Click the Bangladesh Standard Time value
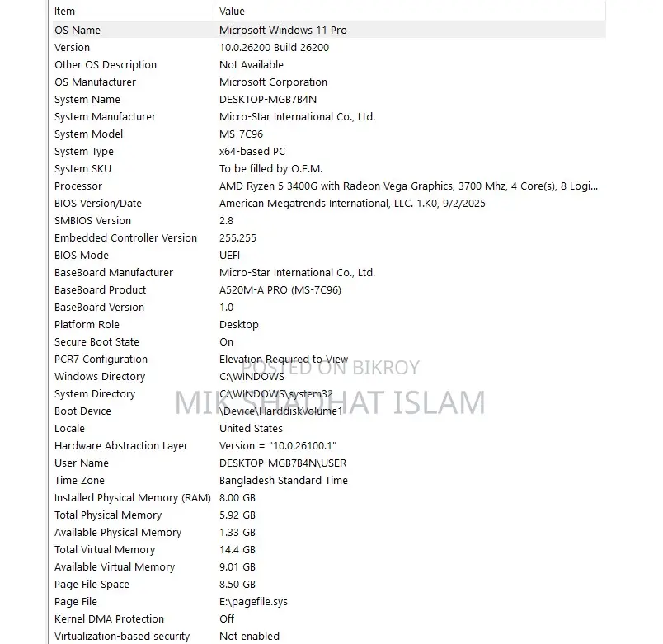The image size is (663, 644). coord(284,481)
